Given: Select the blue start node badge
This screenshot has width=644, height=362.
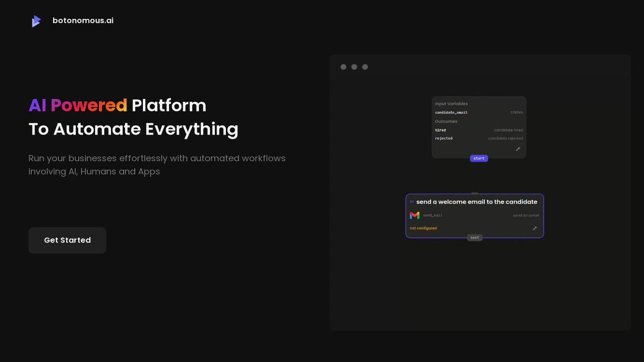Looking at the screenshot, I should (479, 158).
